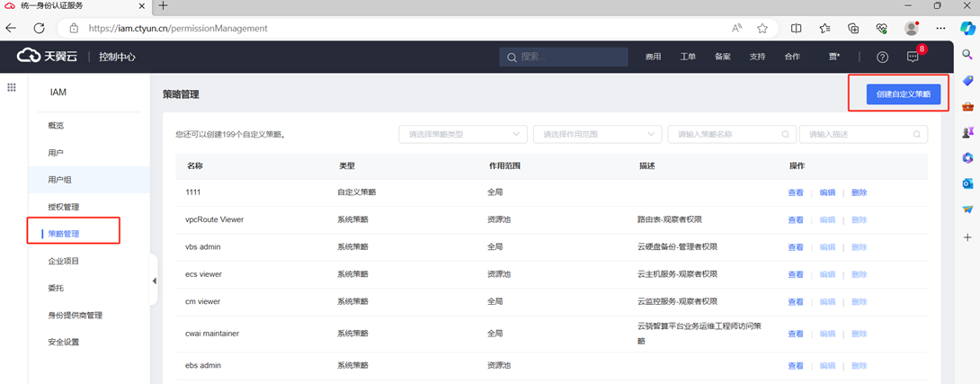
Task: Open the messages icon with badge 8
Action: pyautogui.click(x=913, y=57)
